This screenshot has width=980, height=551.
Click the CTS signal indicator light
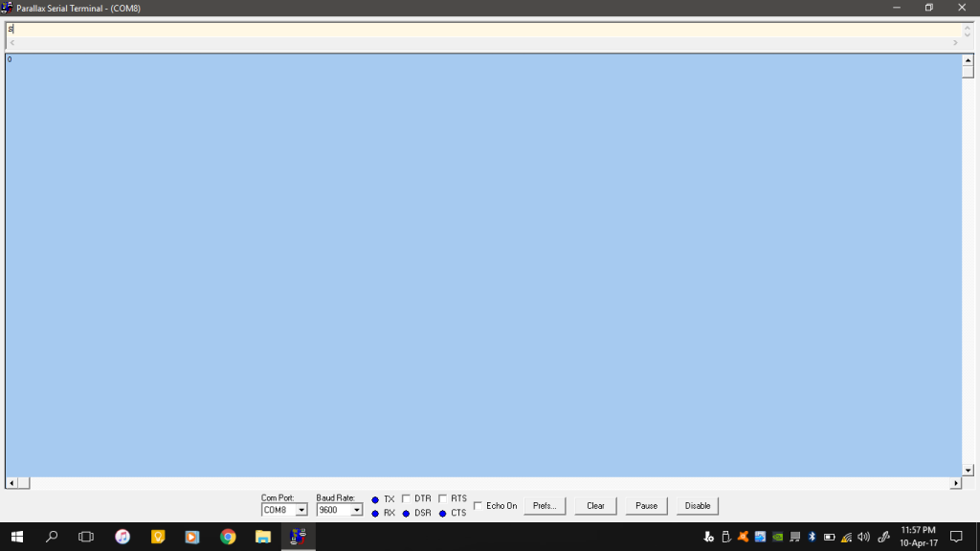[441, 514]
